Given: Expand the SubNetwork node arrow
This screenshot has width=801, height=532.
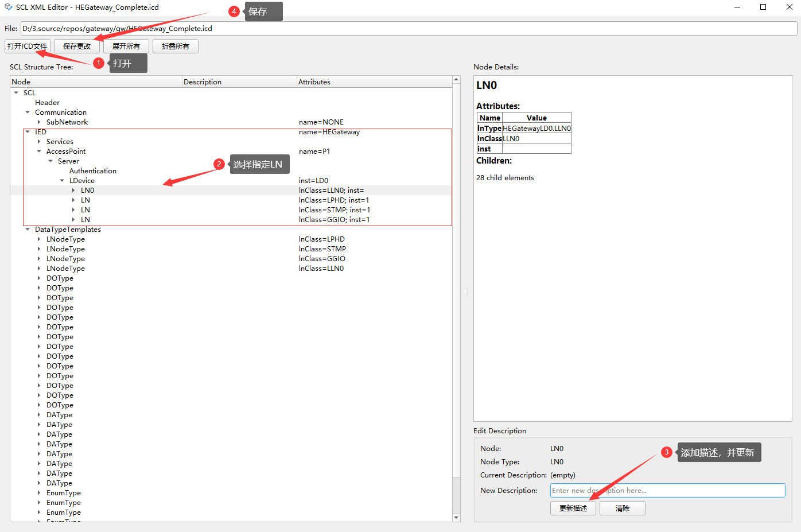Looking at the screenshot, I should (39, 122).
